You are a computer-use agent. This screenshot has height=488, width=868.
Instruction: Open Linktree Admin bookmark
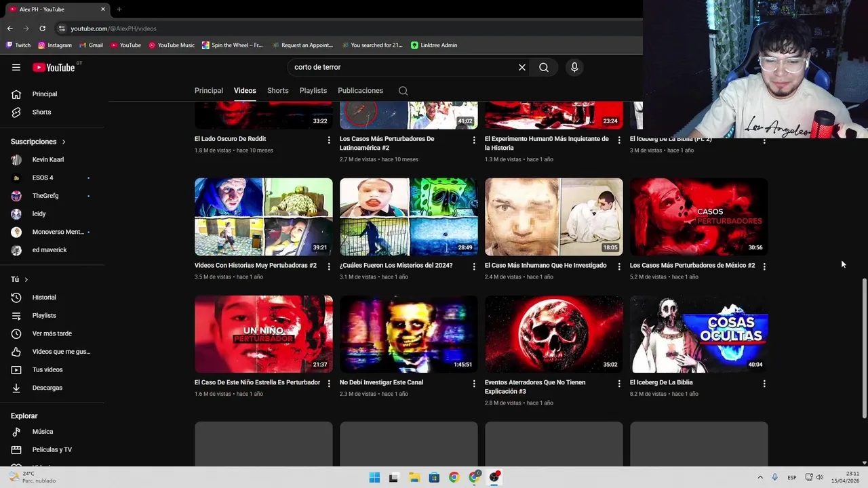(x=434, y=45)
